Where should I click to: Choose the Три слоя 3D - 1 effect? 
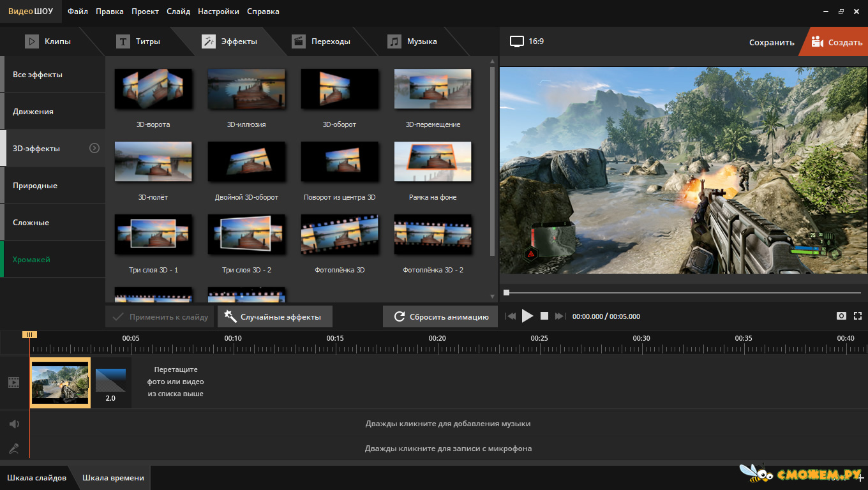coord(153,234)
